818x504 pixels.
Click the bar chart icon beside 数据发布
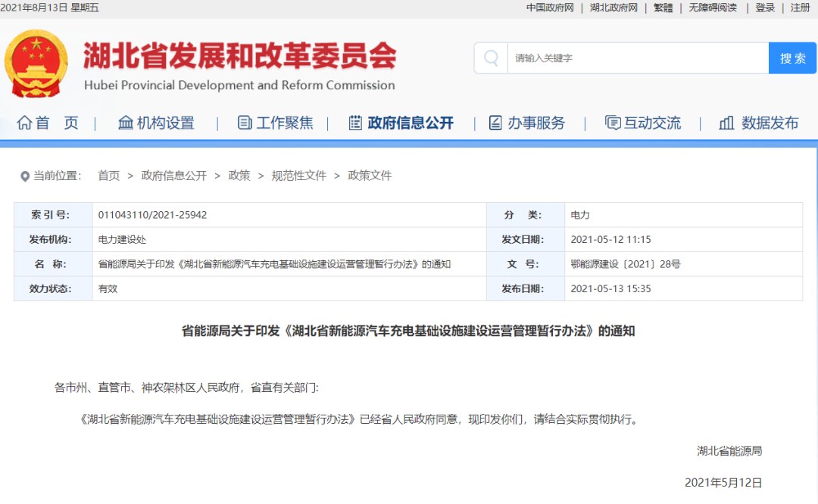click(x=726, y=123)
